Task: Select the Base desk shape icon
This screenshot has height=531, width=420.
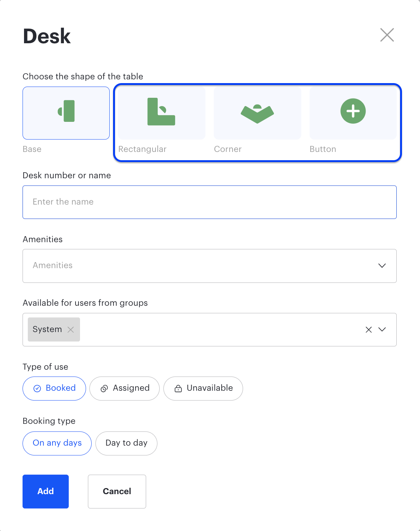Action: (x=66, y=111)
